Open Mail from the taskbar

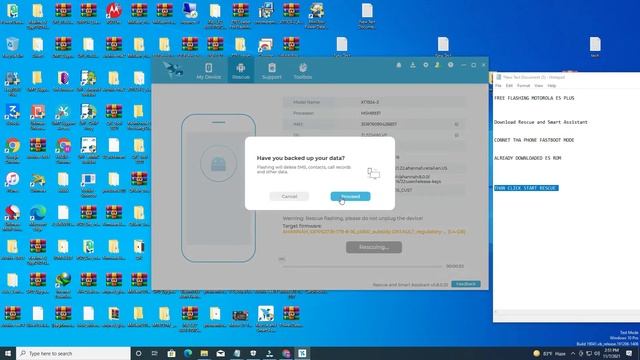[220, 353]
